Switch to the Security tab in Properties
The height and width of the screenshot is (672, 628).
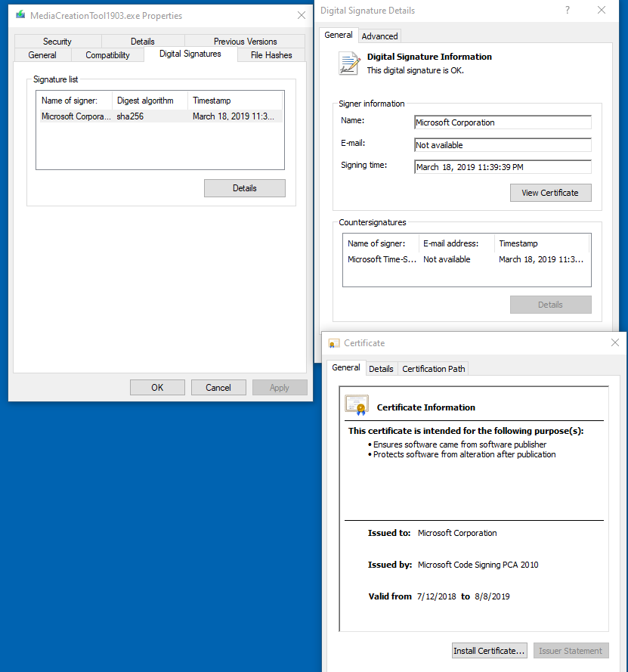pyautogui.click(x=57, y=41)
